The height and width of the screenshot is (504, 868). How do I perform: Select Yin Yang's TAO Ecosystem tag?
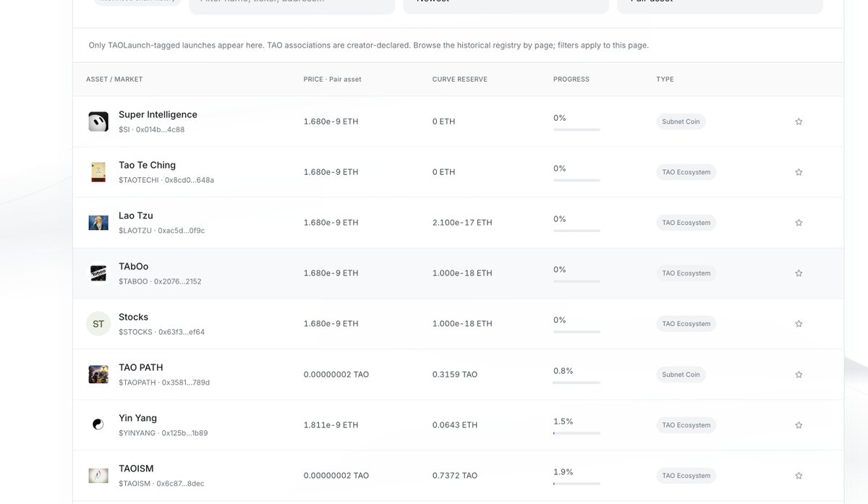click(x=686, y=425)
